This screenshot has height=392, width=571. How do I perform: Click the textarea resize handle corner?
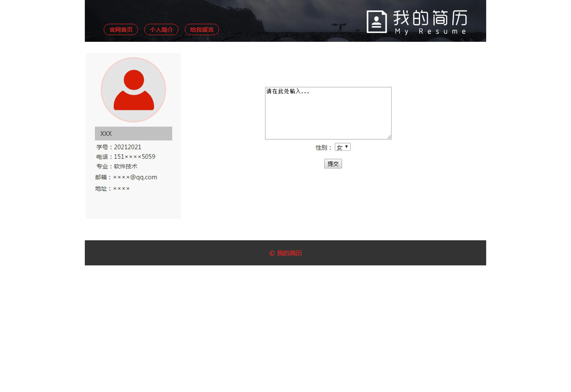click(389, 137)
